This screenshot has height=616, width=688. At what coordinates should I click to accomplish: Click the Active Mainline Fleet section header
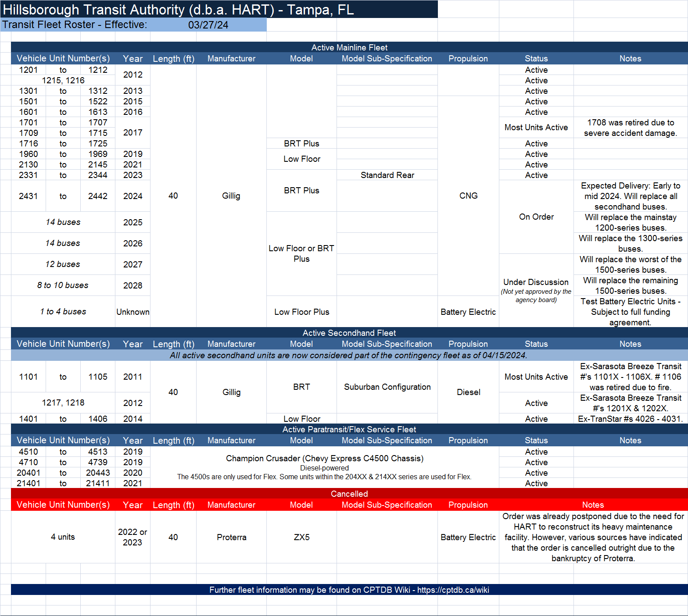click(x=349, y=47)
